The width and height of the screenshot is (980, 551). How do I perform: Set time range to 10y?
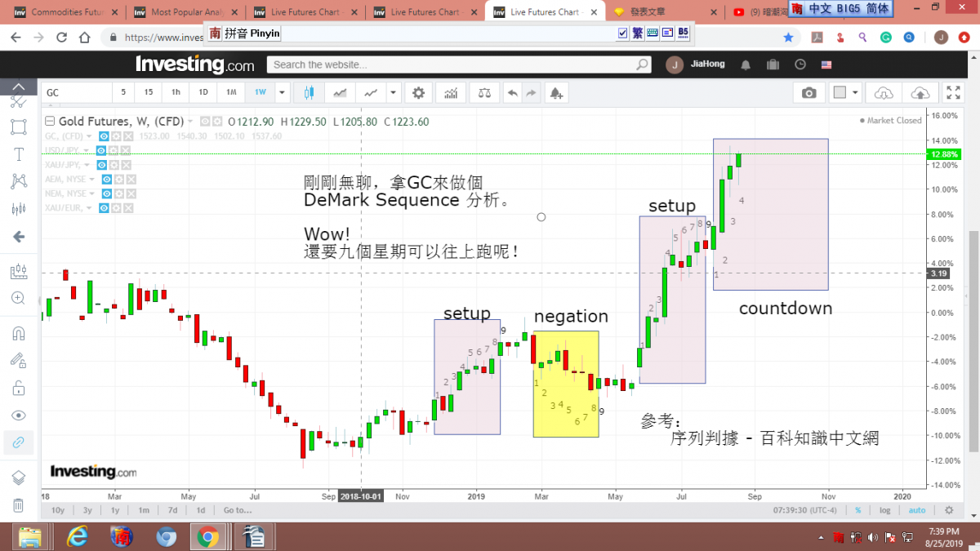tap(57, 510)
